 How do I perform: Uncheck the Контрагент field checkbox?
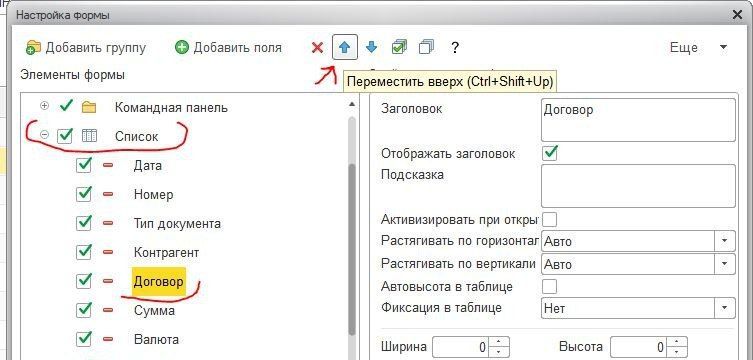tap(84, 252)
